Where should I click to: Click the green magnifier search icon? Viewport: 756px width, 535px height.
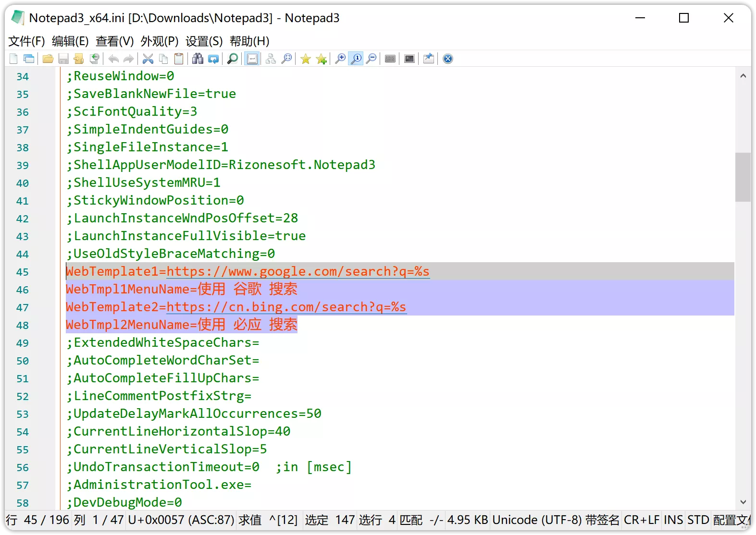(233, 59)
